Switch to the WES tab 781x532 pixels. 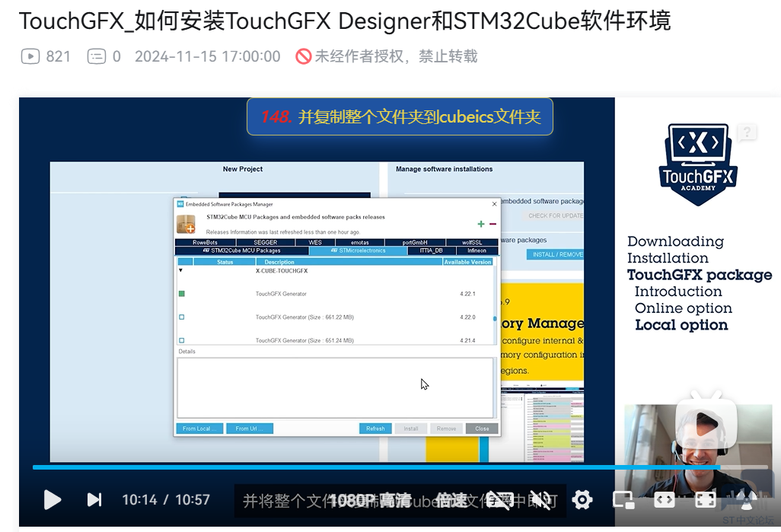315,243
